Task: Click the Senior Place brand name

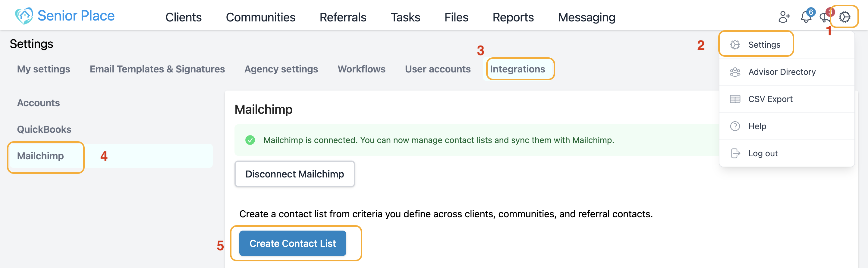Action: click(76, 15)
